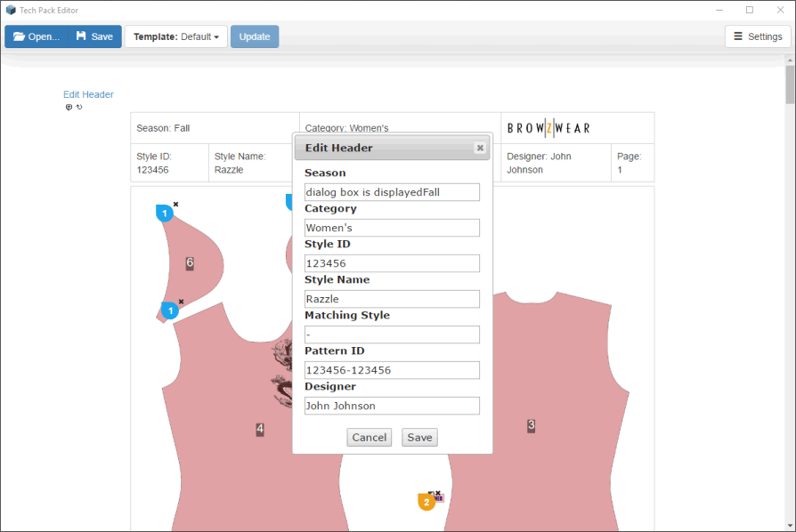
Task: Click the Style Name field containing Razzle
Action: tap(392, 299)
